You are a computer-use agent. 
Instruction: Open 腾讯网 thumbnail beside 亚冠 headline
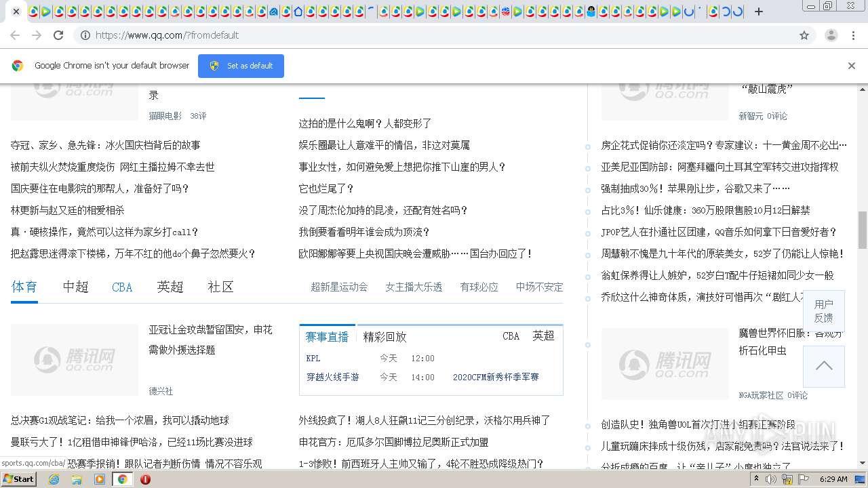pyautogui.click(x=75, y=360)
